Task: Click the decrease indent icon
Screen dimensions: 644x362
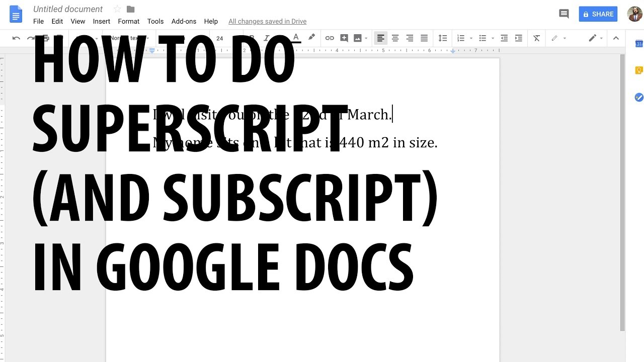Action: tap(504, 38)
